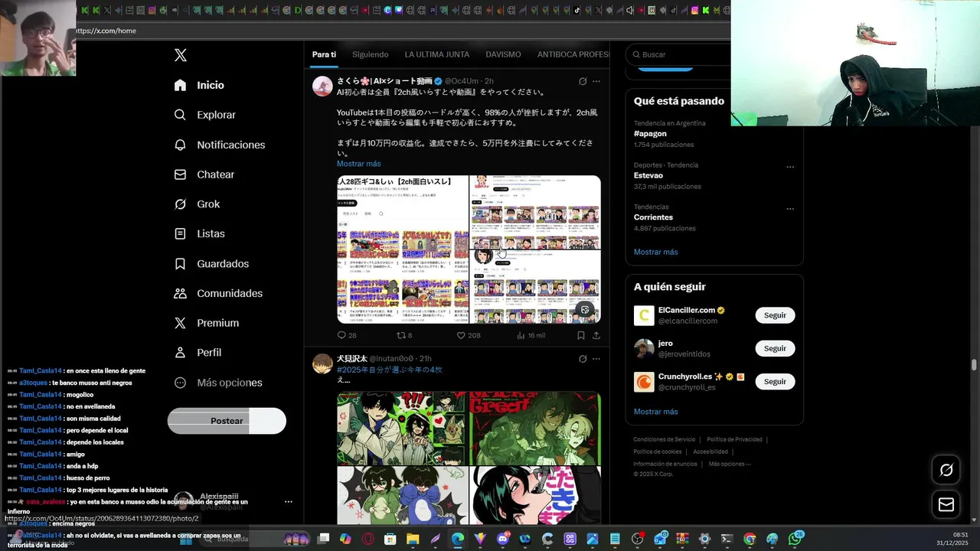Open Política de Privacidad link
The width and height of the screenshot is (980, 551).
click(734, 439)
